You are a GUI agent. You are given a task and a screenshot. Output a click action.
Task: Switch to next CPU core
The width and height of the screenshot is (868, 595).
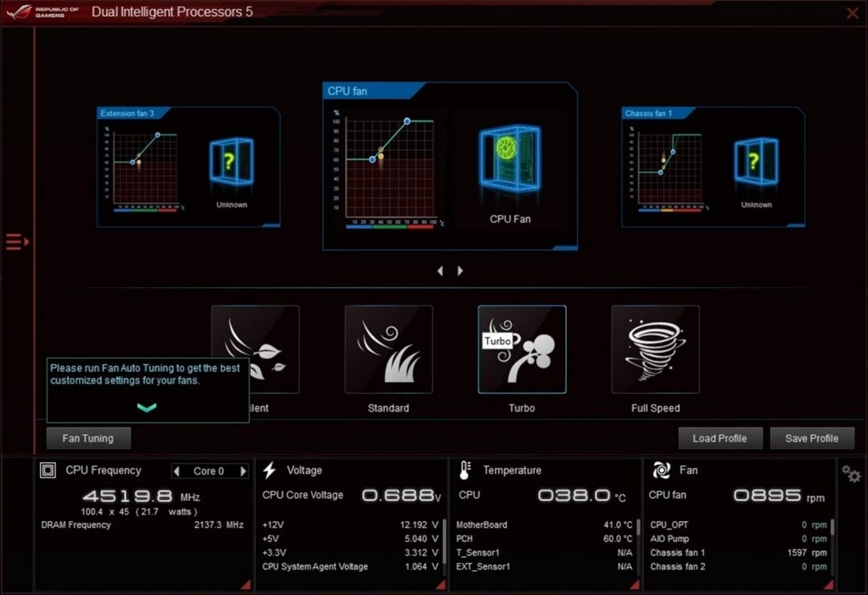(243, 471)
